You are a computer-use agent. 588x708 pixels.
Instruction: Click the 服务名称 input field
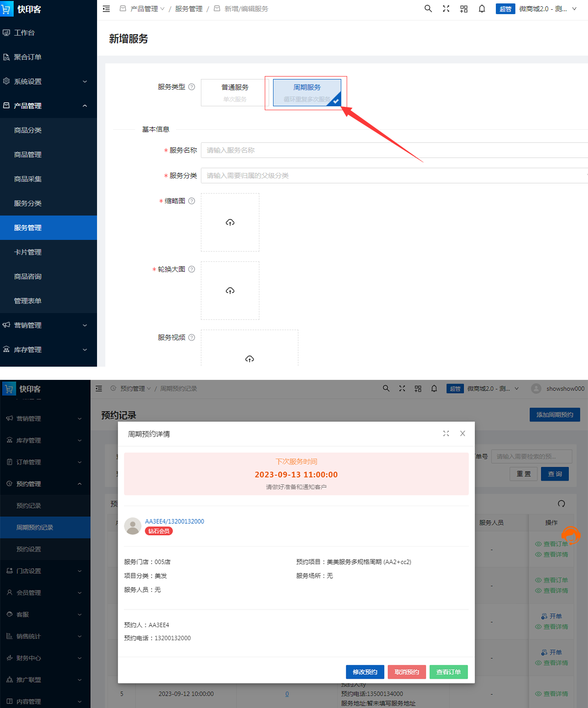(394, 150)
